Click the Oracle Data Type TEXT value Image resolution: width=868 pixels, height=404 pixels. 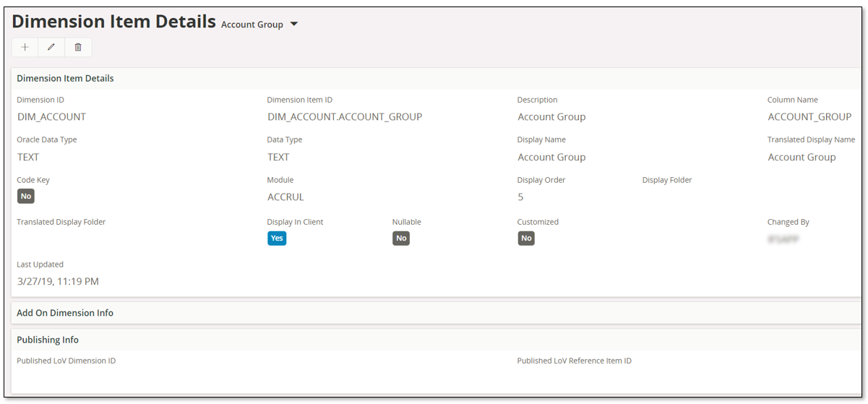coord(28,157)
